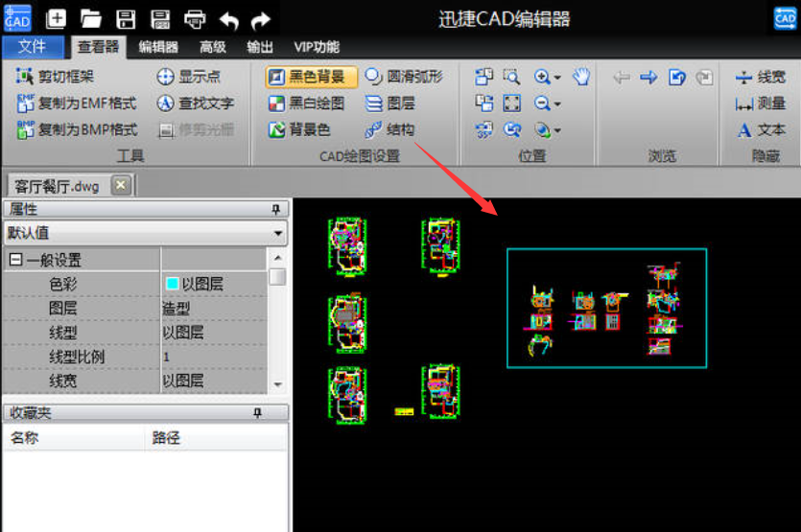Click the 剪切框架 clip frame tool

(x=56, y=77)
